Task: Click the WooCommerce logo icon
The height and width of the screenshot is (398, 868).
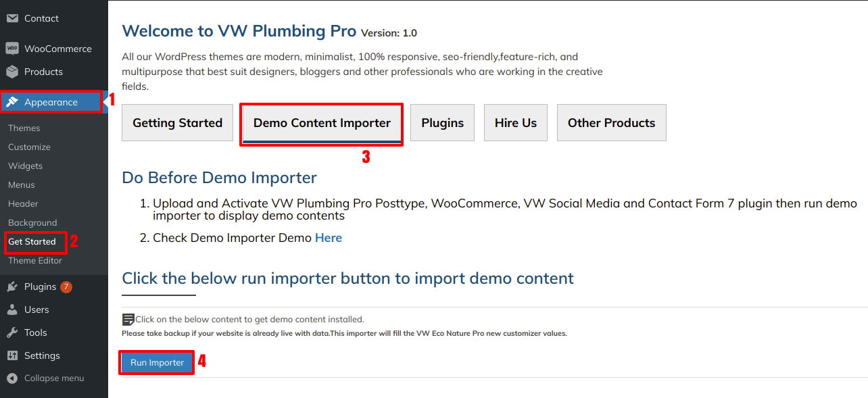Action: (x=12, y=49)
